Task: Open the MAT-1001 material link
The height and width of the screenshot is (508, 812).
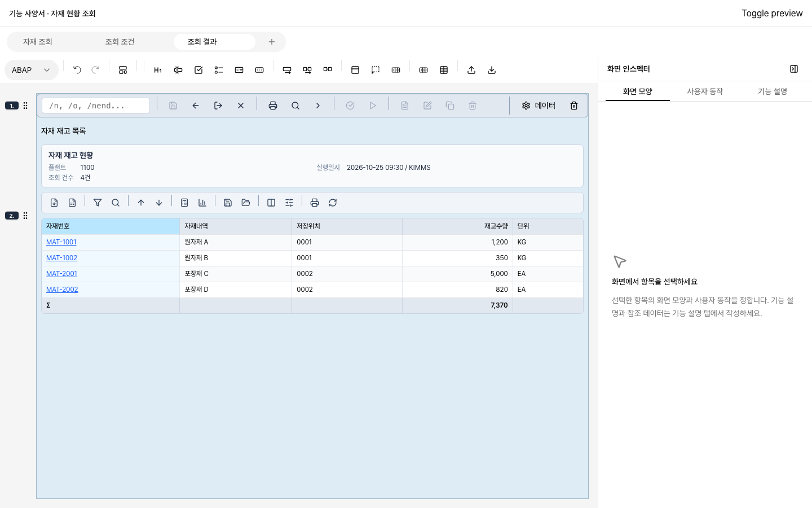Action: click(x=61, y=242)
